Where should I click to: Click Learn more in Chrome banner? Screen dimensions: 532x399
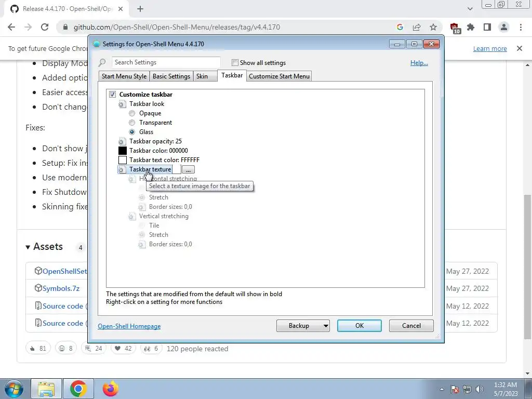(x=490, y=48)
